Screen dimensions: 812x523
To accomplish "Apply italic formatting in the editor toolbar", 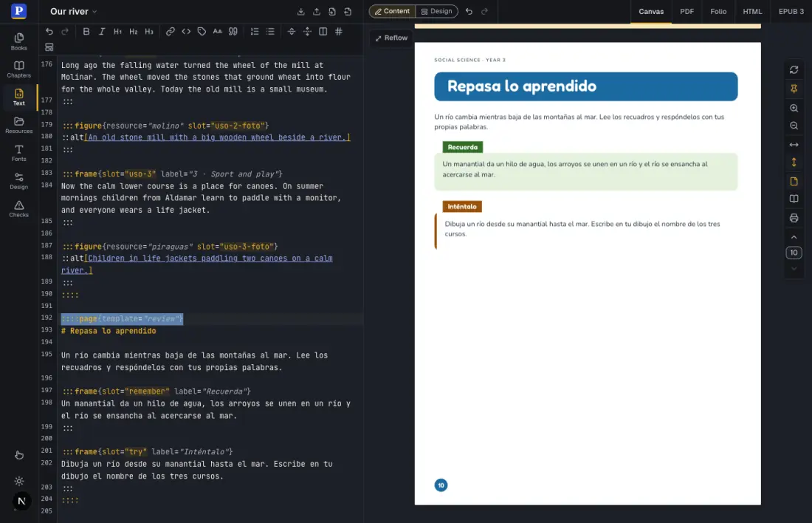I will point(102,32).
